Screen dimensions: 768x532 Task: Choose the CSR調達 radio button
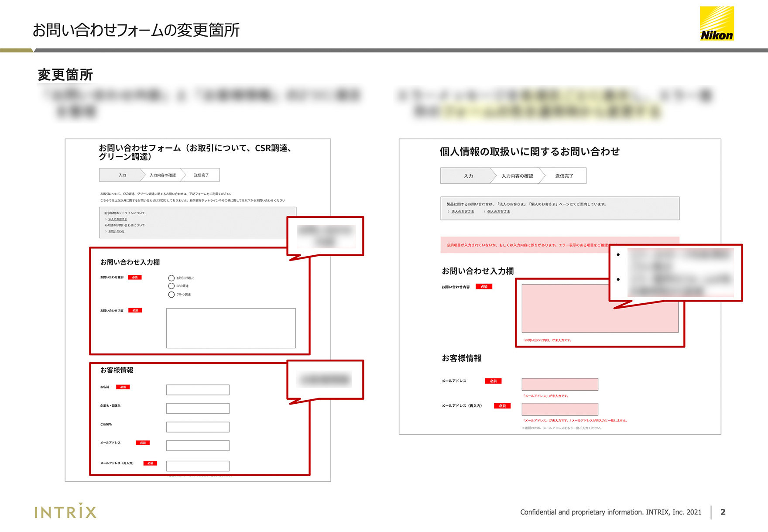[x=171, y=286]
